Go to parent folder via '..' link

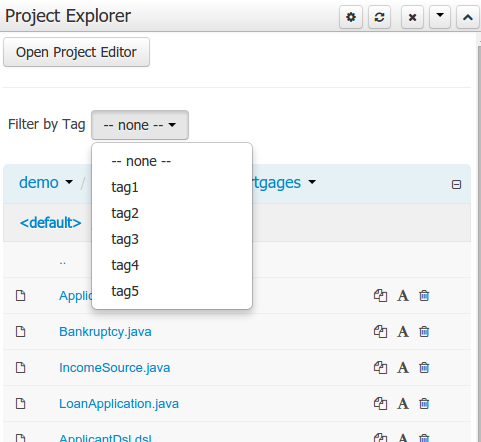click(x=62, y=262)
